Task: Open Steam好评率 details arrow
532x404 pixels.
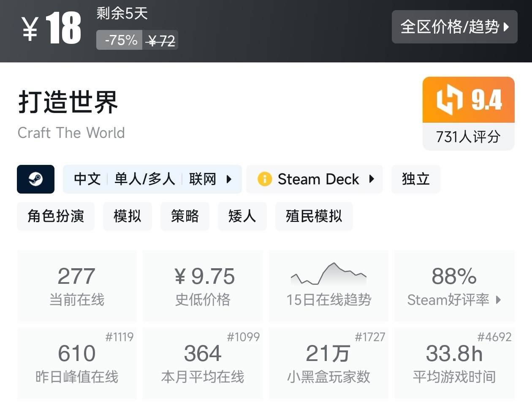Action: pos(499,300)
